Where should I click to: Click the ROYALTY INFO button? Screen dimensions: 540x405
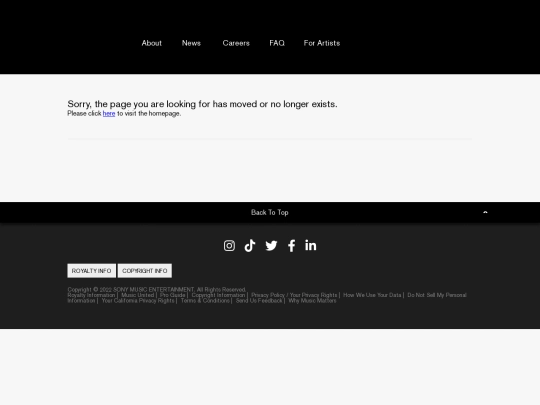tap(92, 271)
